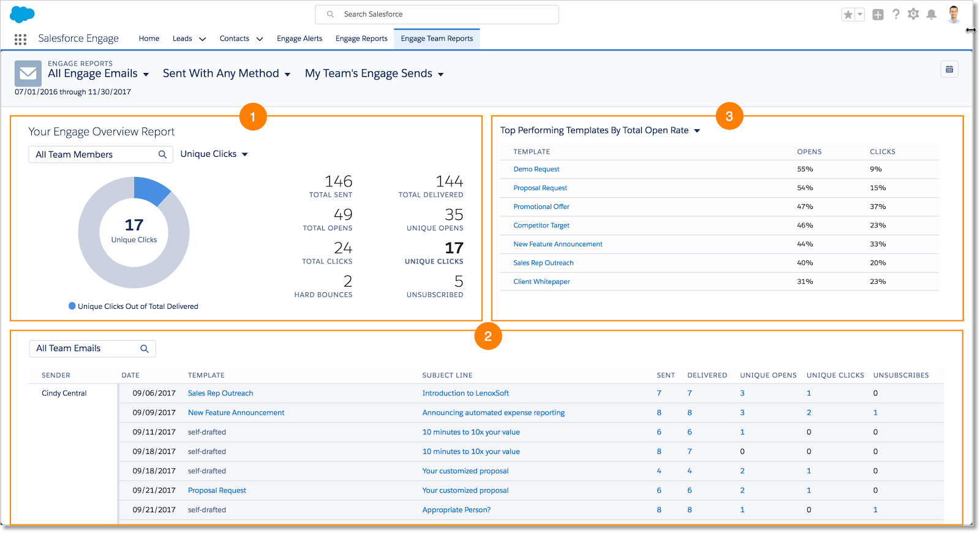Open the Proposal Request link in top templates
This screenshot has height=538, width=980.
point(540,188)
